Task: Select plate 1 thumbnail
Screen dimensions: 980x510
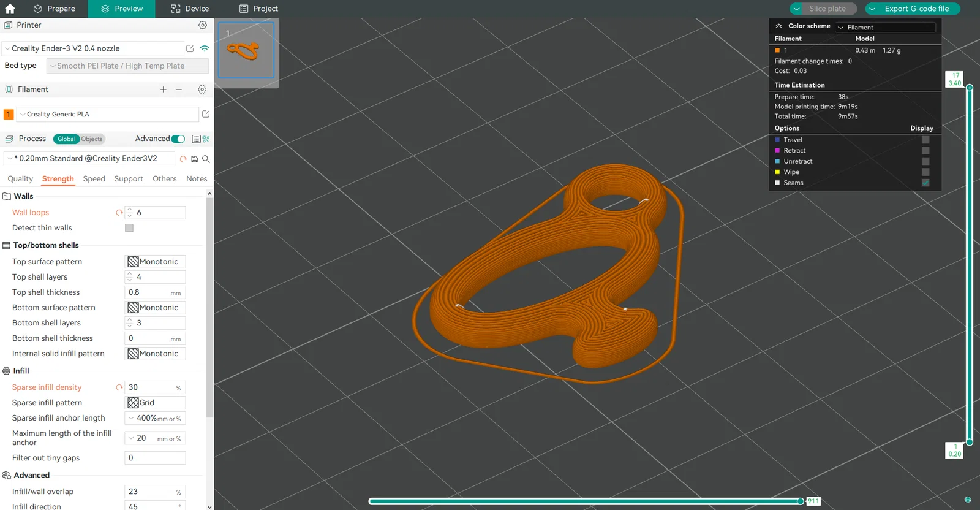Action: pos(246,50)
